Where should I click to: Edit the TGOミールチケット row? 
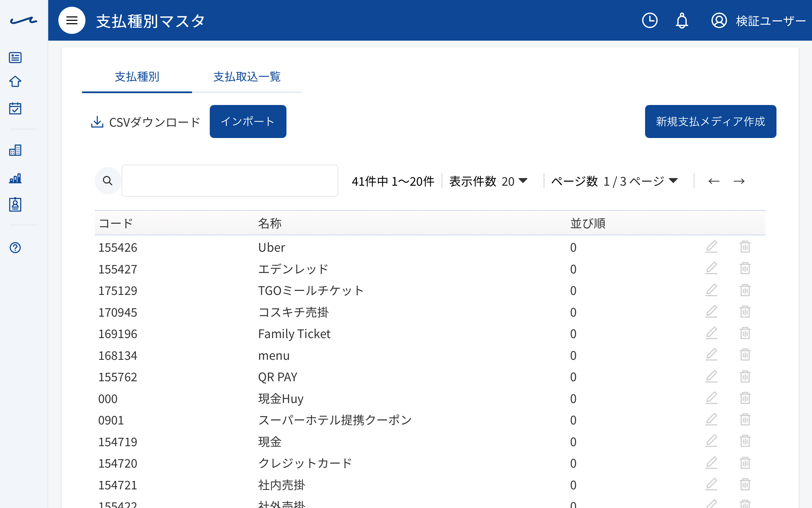711,290
